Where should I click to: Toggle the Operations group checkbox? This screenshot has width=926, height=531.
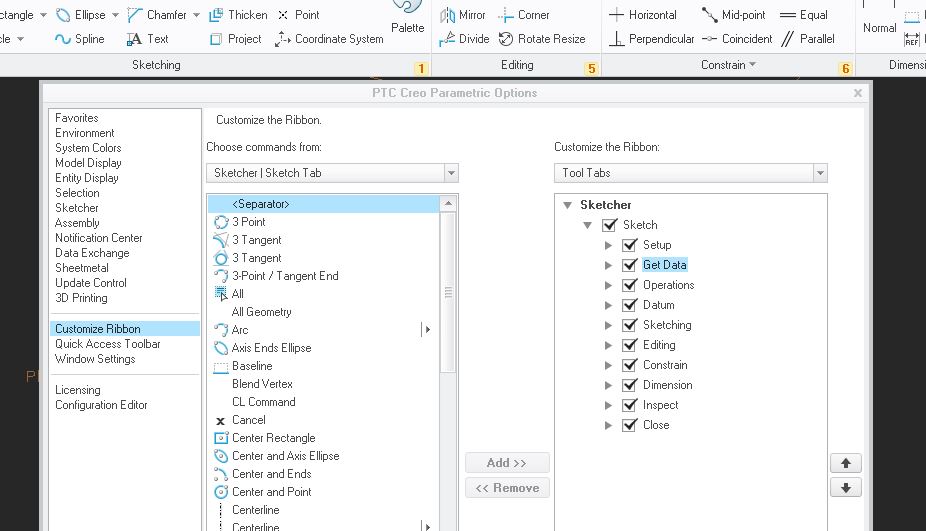coord(630,285)
